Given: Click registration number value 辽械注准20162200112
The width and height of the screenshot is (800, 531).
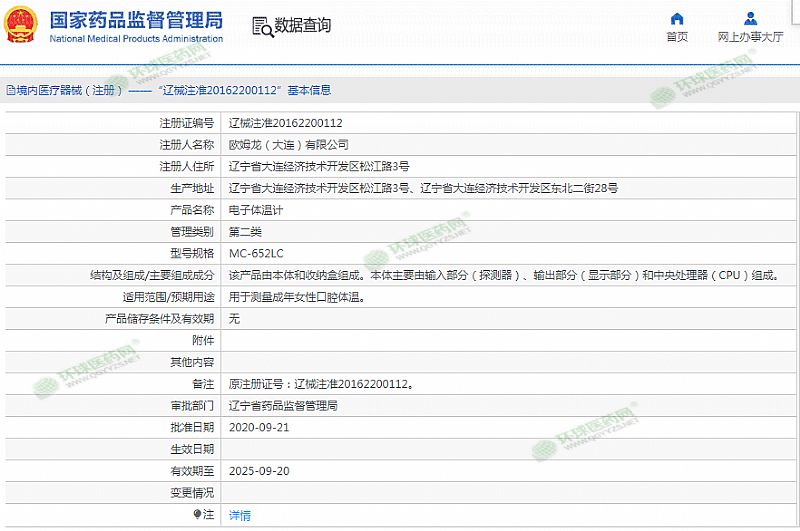Looking at the screenshot, I should tap(286, 123).
